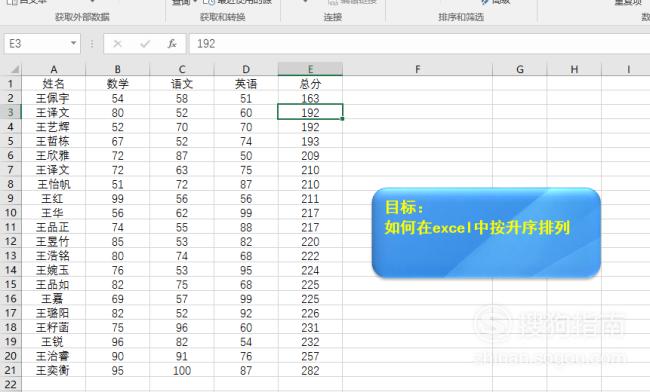
Task: Click the 英语 header cell
Action: point(246,84)
